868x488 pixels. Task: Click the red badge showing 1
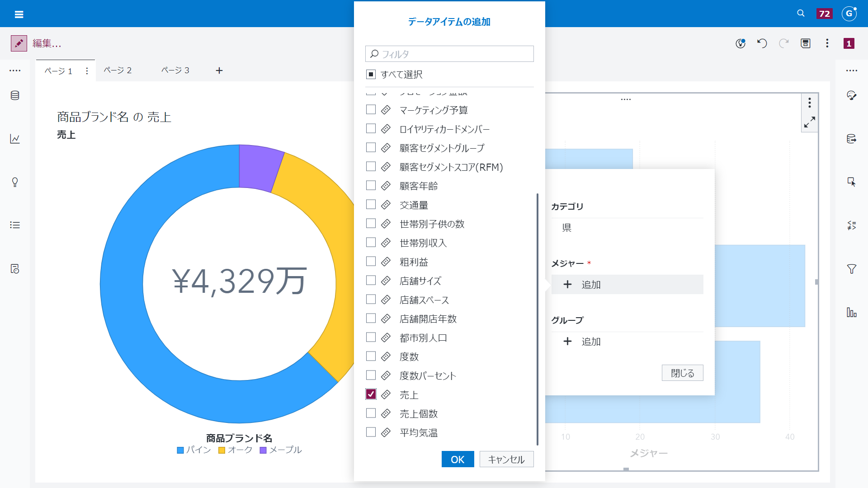pos(849,43)
